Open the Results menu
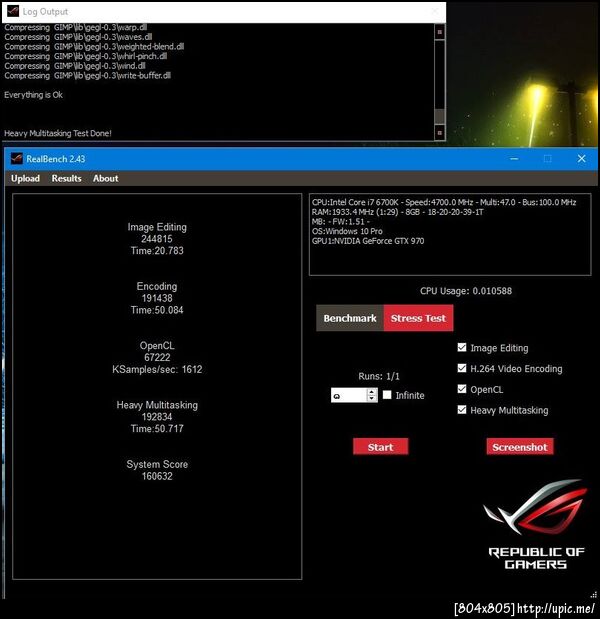The image size is (600, 619). [x=66, y=178]
